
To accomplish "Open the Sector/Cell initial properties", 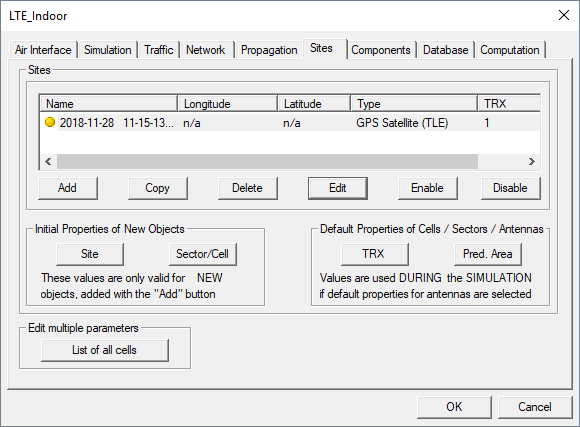I will pyautogui.click(x=203, y=254).
